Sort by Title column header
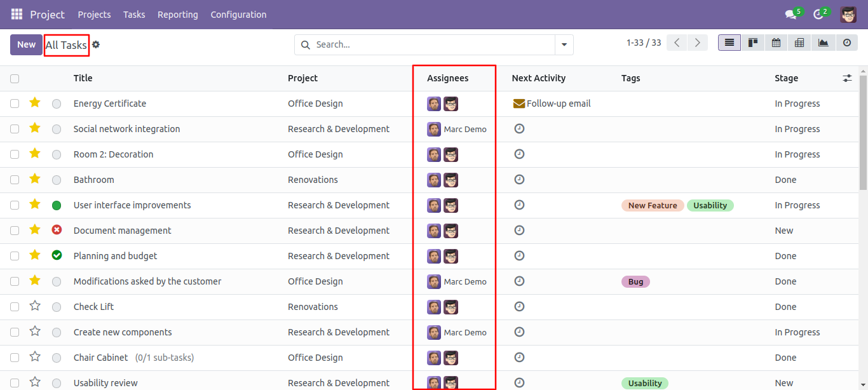 (x=83, y=78)
